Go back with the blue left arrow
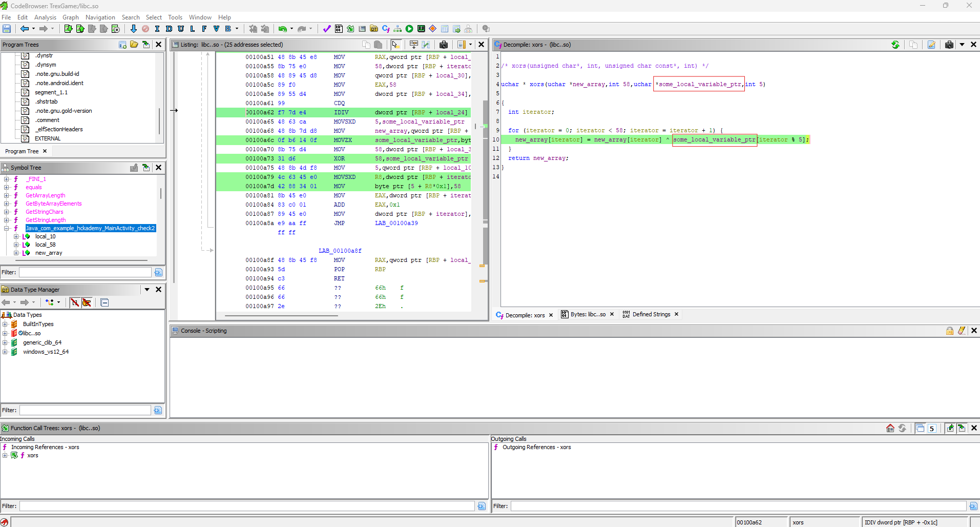 click(x=24, y=29)
